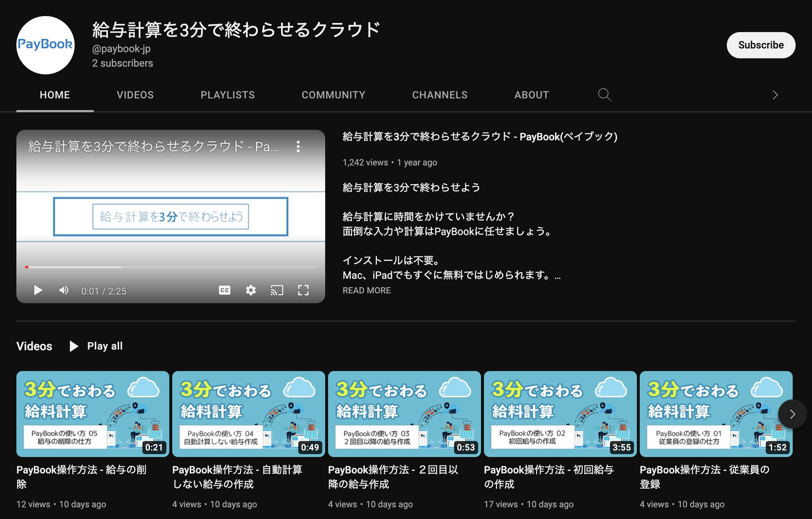Click the Play all link text
This screenshot has width=812, height=519.
tap(105, 346)
